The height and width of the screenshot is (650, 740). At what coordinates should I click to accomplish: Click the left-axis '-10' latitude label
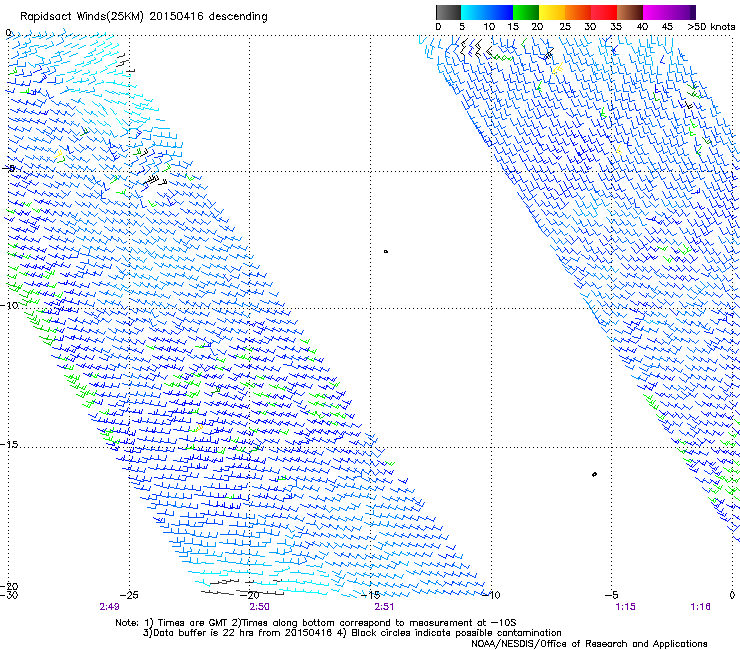pyautogui.click(x=9, y=305)
